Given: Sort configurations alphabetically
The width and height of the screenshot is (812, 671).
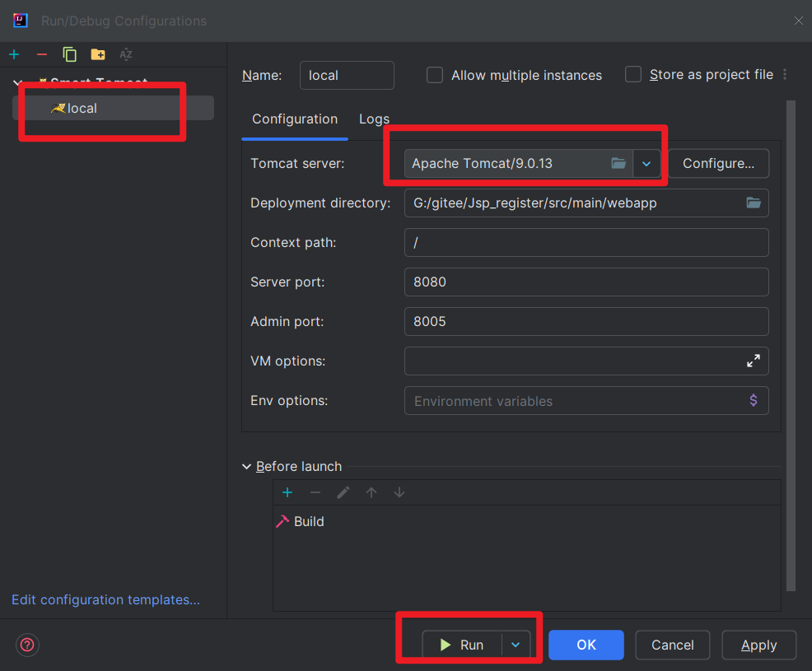Looking at the screenshot, I should (126, 54).
